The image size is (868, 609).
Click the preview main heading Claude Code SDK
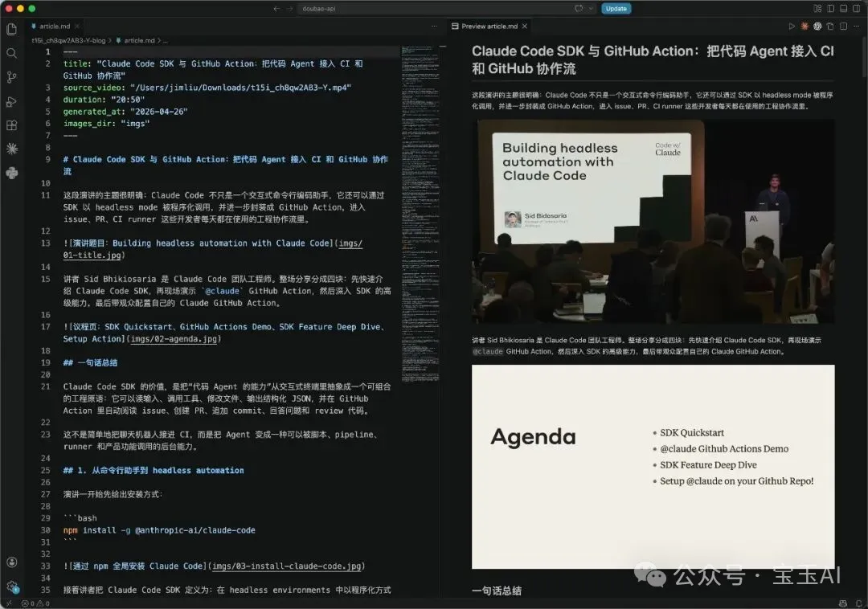click(x=653, y=59)
